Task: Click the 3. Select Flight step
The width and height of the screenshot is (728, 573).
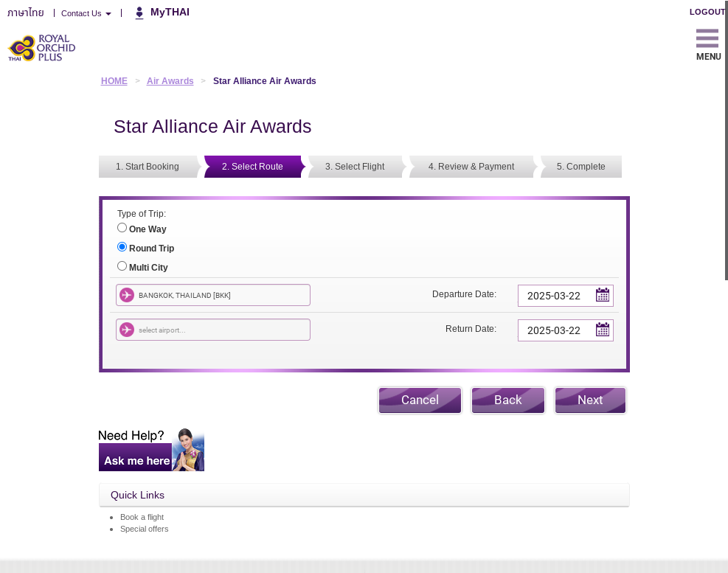Action: 356,167
